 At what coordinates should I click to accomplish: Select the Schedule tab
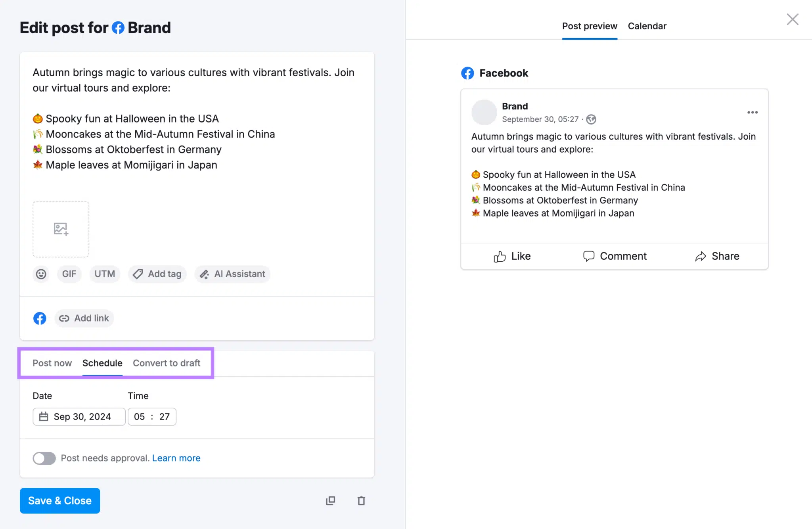[x=102, y=363]
